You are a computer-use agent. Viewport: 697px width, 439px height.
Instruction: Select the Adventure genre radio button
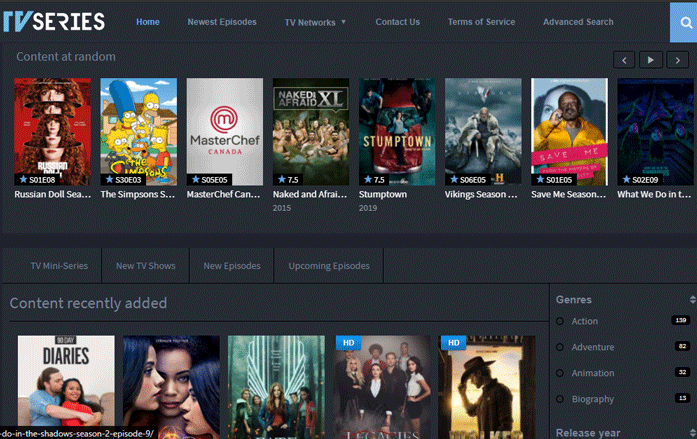(x=560, y=347)
